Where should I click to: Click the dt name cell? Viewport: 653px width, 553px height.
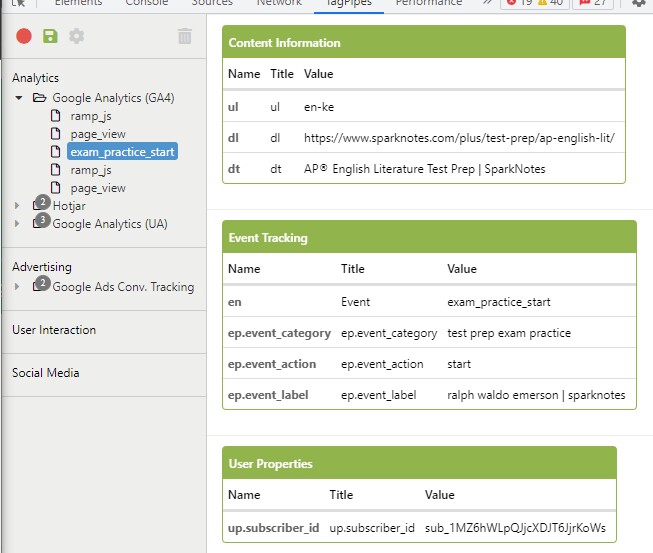pos(234,169)
